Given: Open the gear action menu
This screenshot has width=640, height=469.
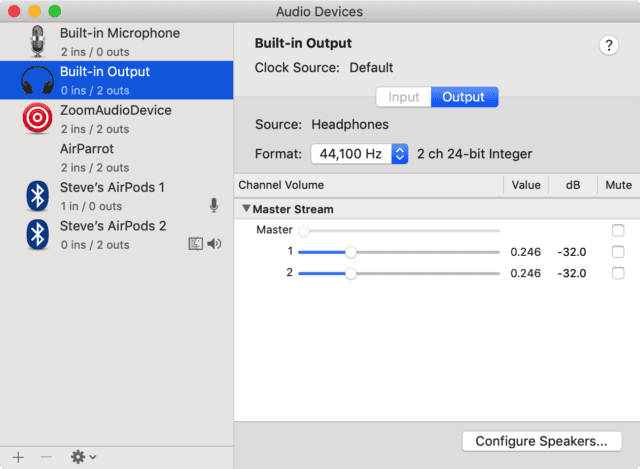Looking at the screenshot, I should 83,456.
